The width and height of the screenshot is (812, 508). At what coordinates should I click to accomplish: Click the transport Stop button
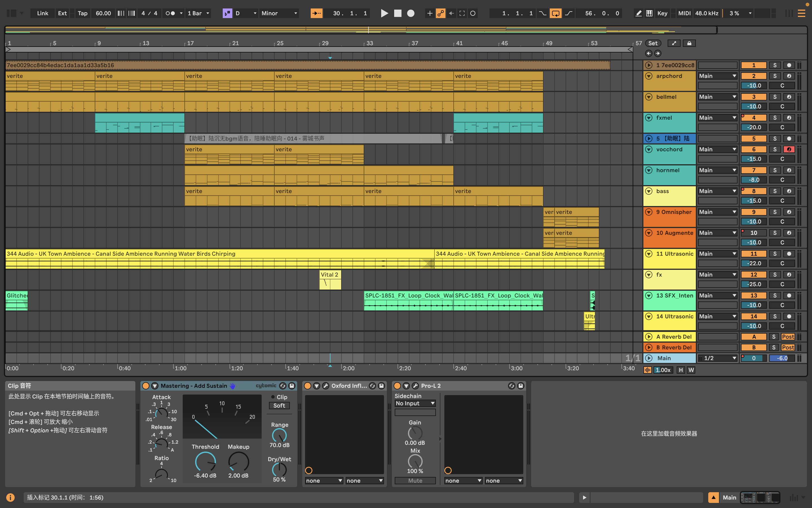(x=398, y=13)
